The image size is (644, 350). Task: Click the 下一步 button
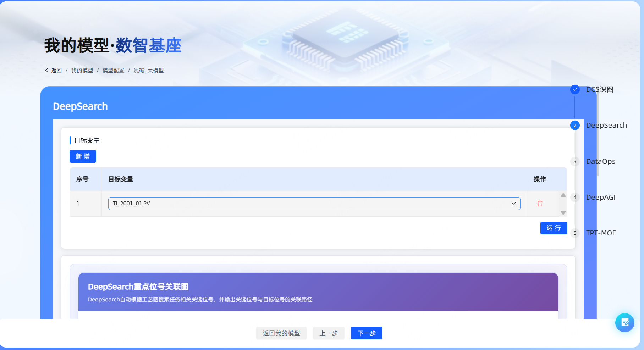coord(367,333)
